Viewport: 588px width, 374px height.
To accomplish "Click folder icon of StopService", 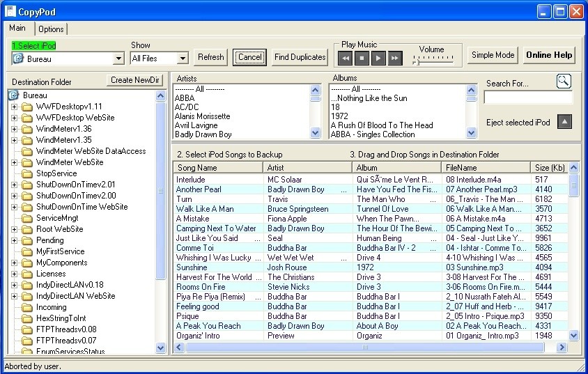I will pyautogui.click(x=26, y=173).
